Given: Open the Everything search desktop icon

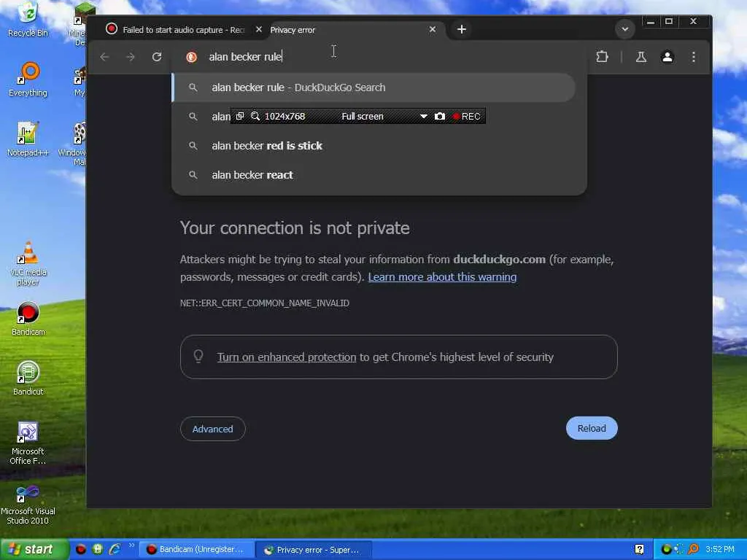Looking at the screenshot, I should pos(28,79).
